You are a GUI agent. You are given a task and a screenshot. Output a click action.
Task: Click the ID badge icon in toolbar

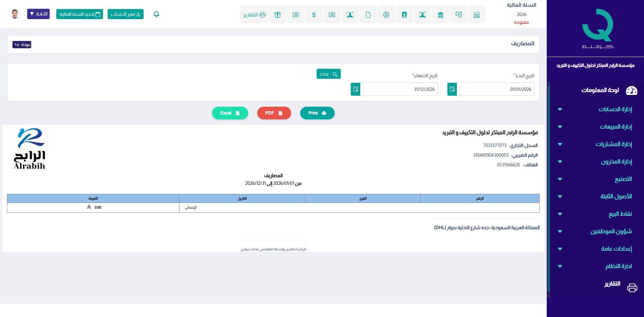click(404, 14)
